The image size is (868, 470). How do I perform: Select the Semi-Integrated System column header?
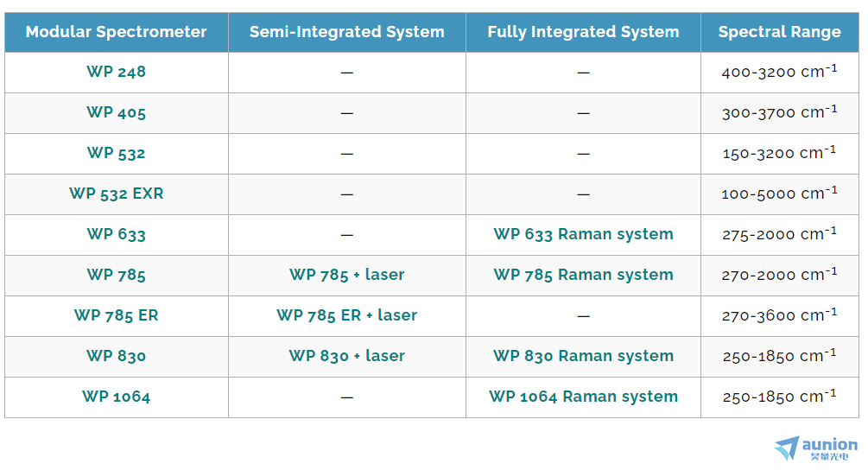tap(347, 32)
